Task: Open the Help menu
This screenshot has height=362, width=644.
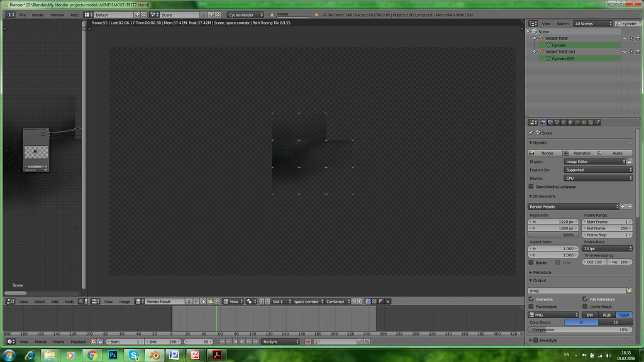Action: click(x=74, y=15)
